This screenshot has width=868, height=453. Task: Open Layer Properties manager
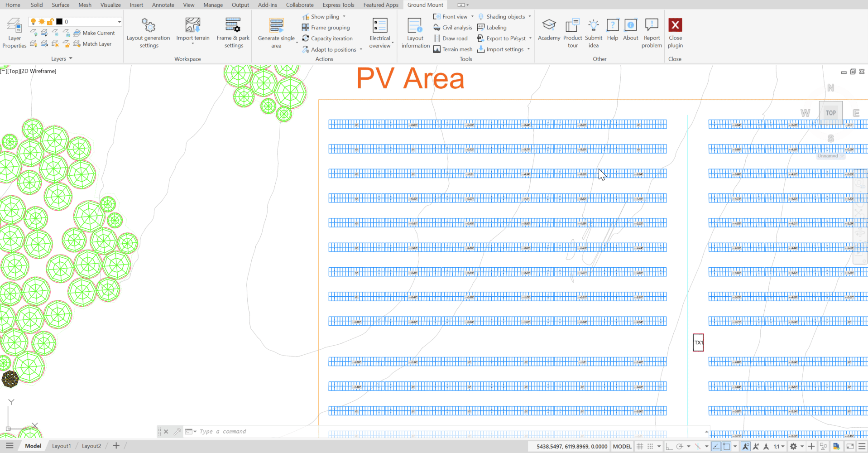pos(14,33)
